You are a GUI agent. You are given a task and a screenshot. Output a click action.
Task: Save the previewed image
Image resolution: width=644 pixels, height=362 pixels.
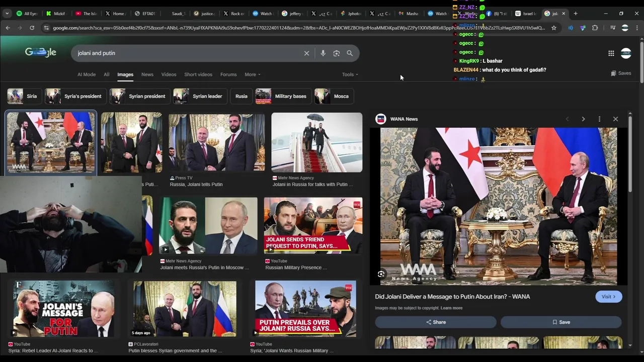point(561,322)
